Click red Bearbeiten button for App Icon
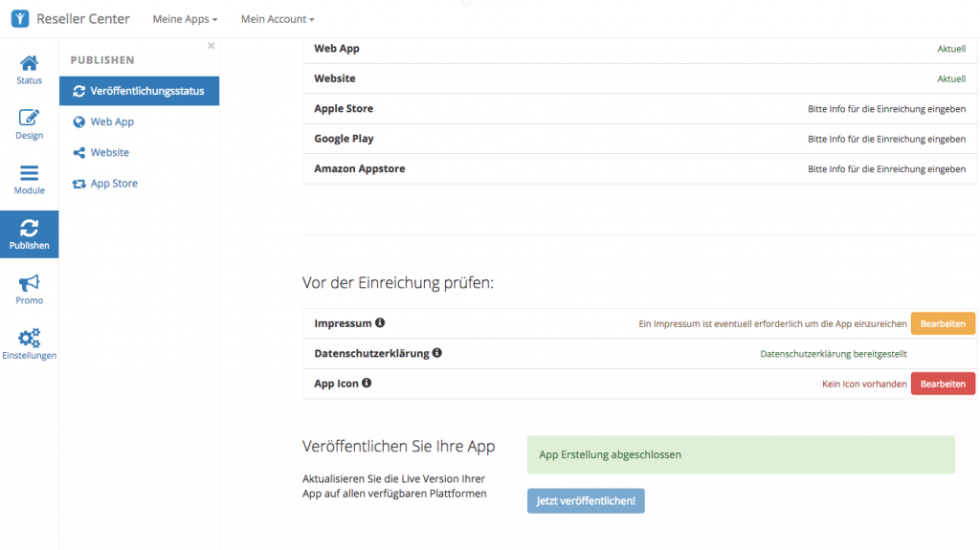Image resolution: width=980 pixels, height=550 pixels. [x=943, y=384]
